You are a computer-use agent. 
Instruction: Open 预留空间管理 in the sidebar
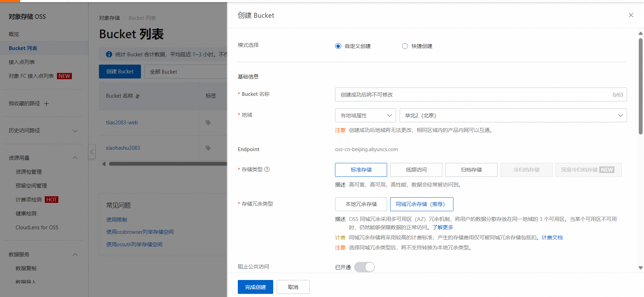tap(31, 186)
